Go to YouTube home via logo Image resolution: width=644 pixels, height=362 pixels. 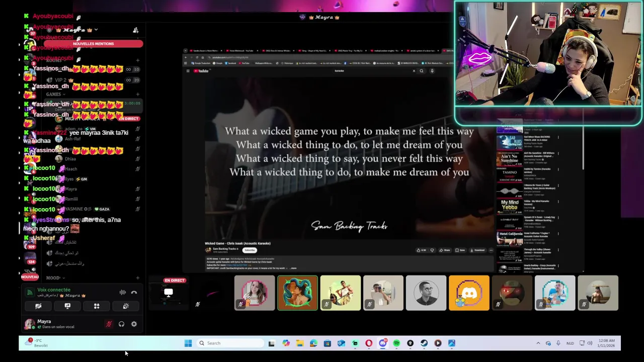201,71
